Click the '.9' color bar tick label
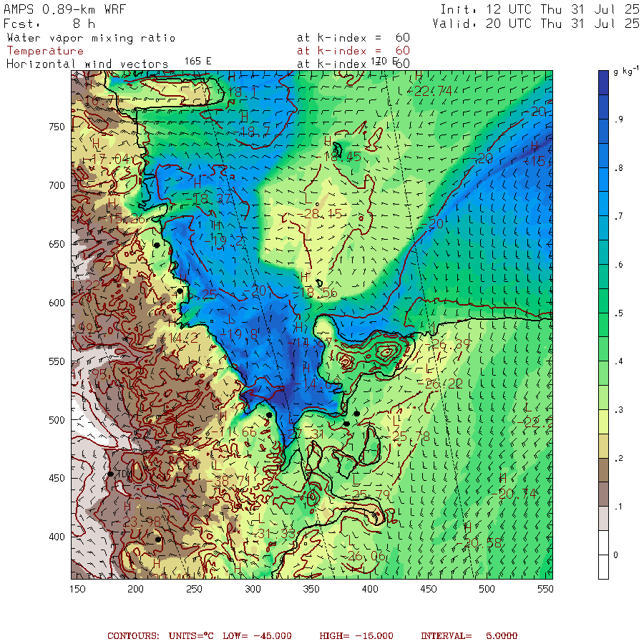 618,119
